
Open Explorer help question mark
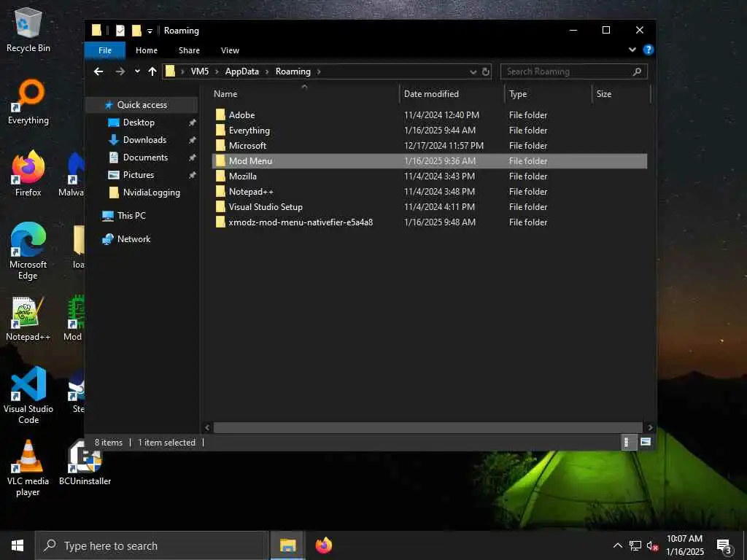[x=648, y=50]
